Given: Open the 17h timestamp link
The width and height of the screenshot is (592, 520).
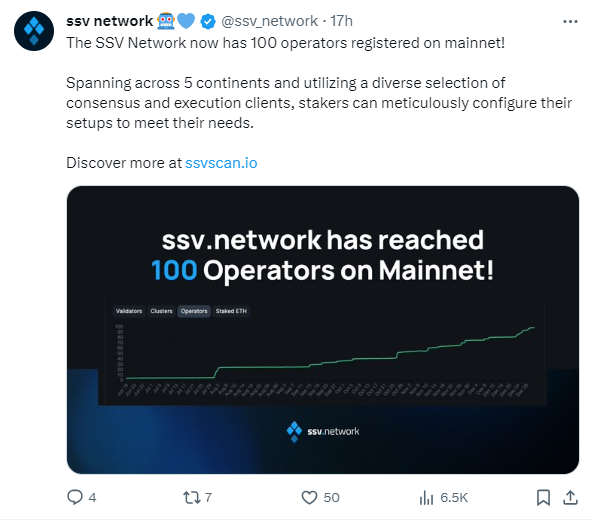Looking at the screenshot, I should (x=342, y=21).
